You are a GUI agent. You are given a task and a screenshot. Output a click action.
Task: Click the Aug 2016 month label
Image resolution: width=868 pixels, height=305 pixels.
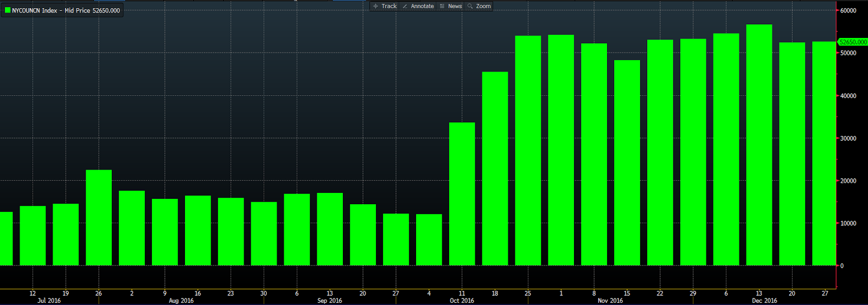pos(181,301)
